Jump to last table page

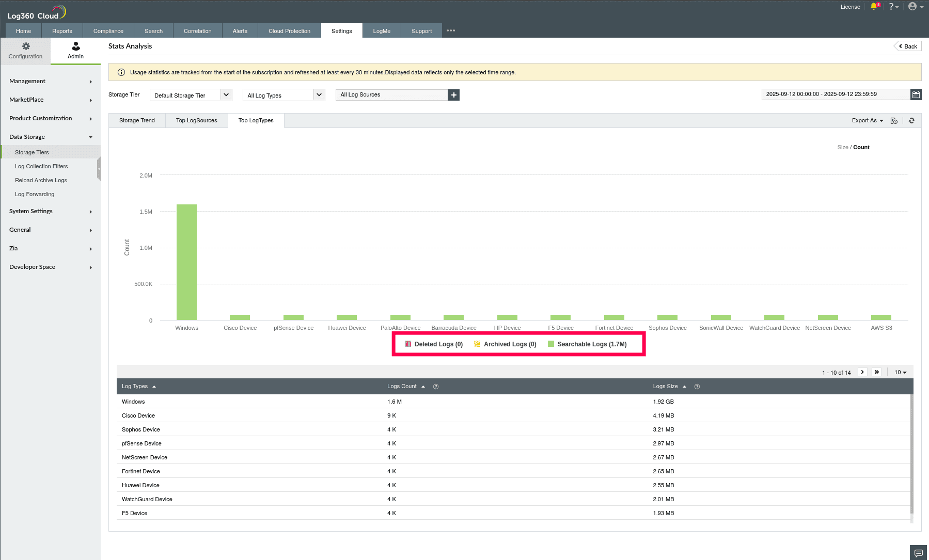(877, 372)
